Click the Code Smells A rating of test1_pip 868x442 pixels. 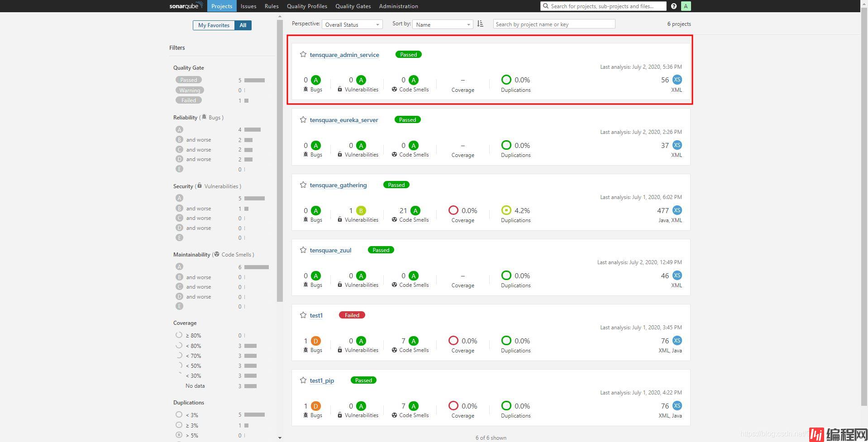tap(413, 406)
